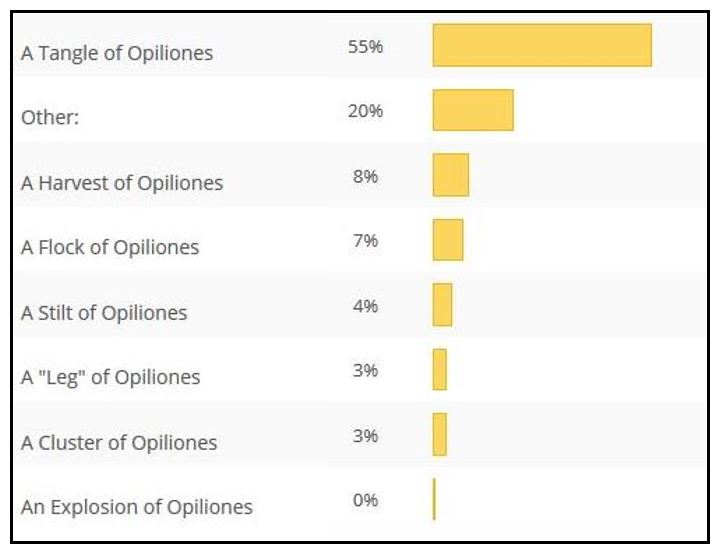Click the "A Tangle of Opiliones" label
The width and height of the screenshot is (723, 553).
pyautogui.click(x=117, y=53)
